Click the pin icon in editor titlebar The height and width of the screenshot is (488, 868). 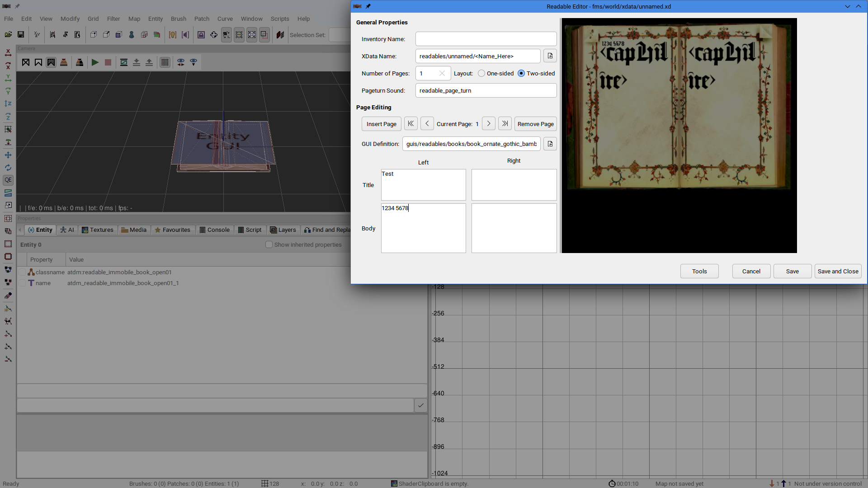(368, 6)
